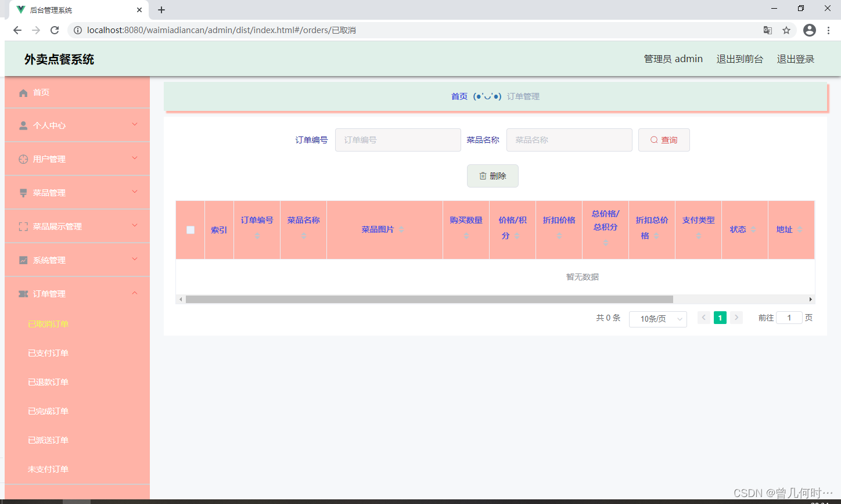
Task: Click 退出到前台 in the header
Action: pyautogui.click(x=740, y=59)
